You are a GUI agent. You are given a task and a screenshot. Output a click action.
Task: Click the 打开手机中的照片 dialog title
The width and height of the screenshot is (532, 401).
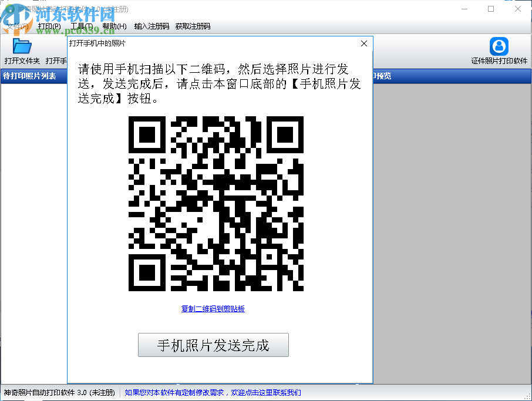[97, 43]
